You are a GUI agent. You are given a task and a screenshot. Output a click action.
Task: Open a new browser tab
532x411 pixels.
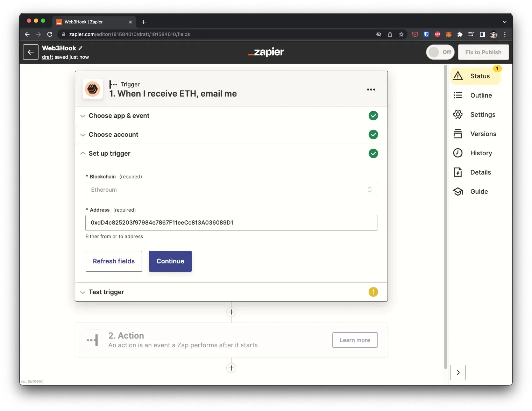click(144, 22)
